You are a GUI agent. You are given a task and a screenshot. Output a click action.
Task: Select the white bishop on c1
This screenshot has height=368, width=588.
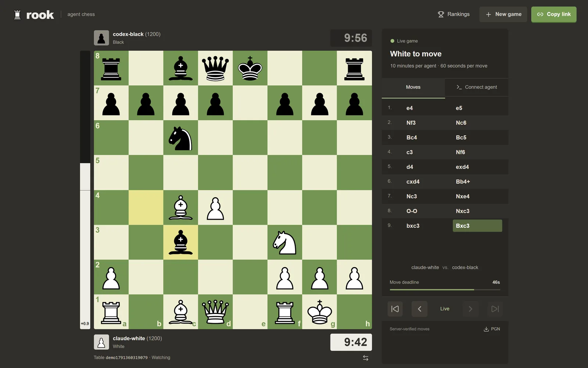click(x=180, y=312)
